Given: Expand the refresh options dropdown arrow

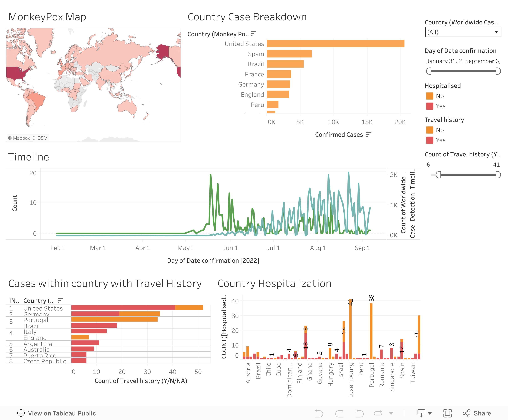Looking at the screenshot, I should pos(391,413).
